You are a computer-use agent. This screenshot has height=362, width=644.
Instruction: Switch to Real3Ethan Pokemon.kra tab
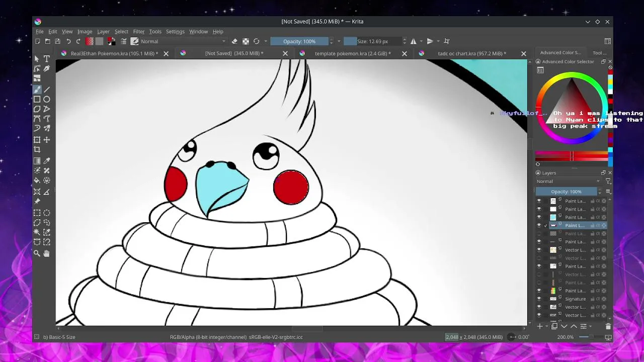click(x=114, y=53)
